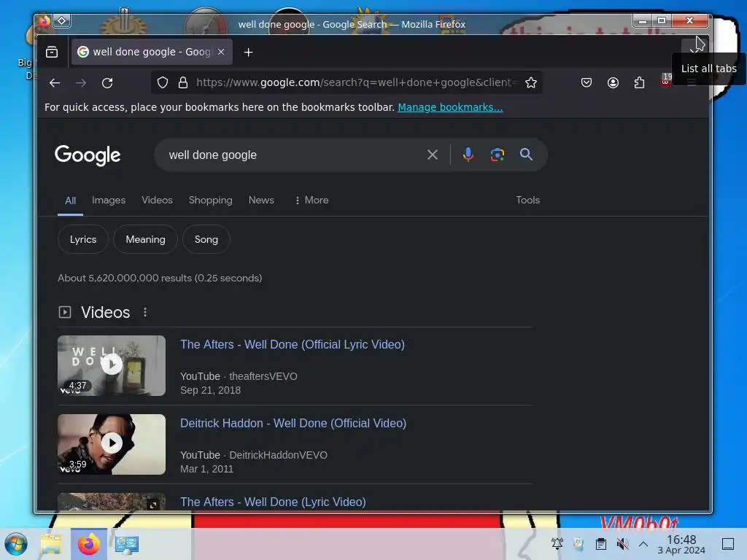Open Firefox View tab overview icon
The height and width of the screenshot is (560, 747).
[52, 52]
